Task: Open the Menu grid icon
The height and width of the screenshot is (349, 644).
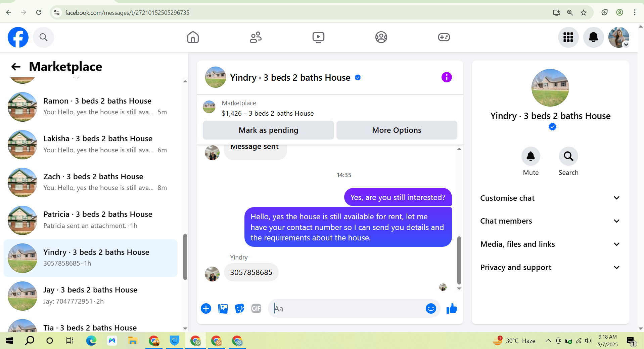Action: (568, 37)
